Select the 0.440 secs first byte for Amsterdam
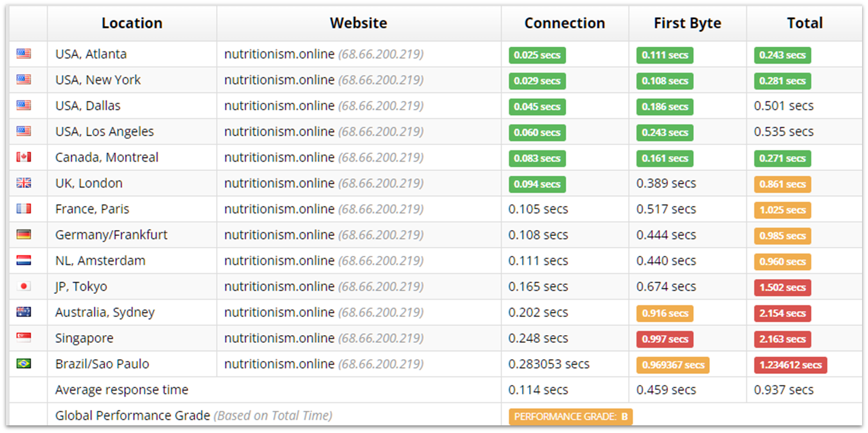 666,261
